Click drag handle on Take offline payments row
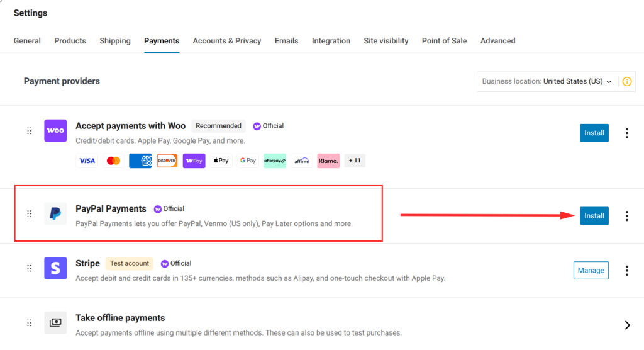The image size is (644, 350). coord(29,323)
